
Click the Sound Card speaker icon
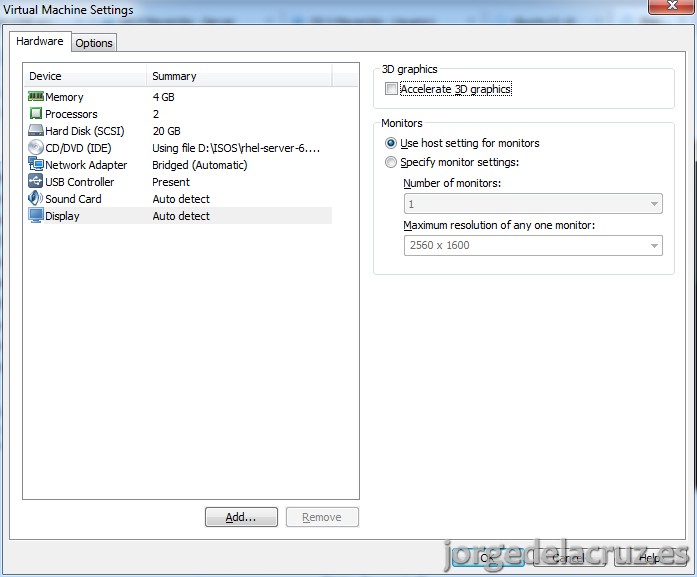click(x=36, y=198)
